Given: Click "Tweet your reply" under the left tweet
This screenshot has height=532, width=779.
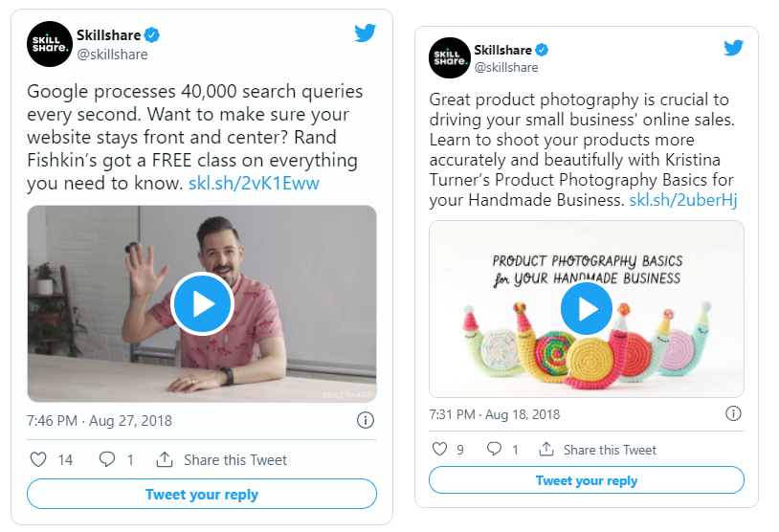Looking at the screenshot, I should [x=201, y=495].
